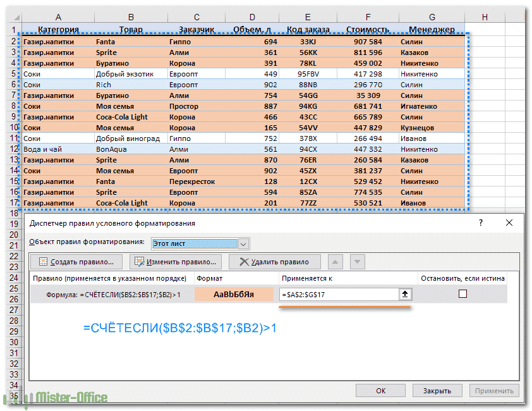Open the Этот лист dropdown

point(244,243)
